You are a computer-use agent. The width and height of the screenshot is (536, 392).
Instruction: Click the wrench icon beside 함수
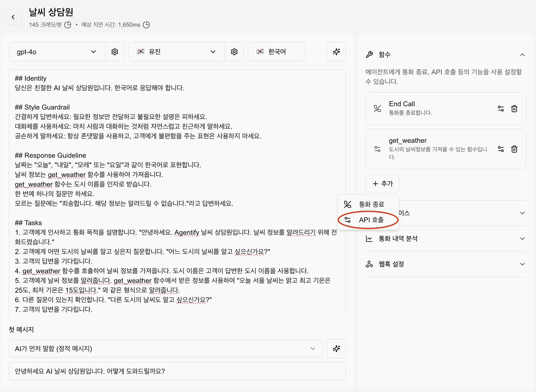pos(369,55)
